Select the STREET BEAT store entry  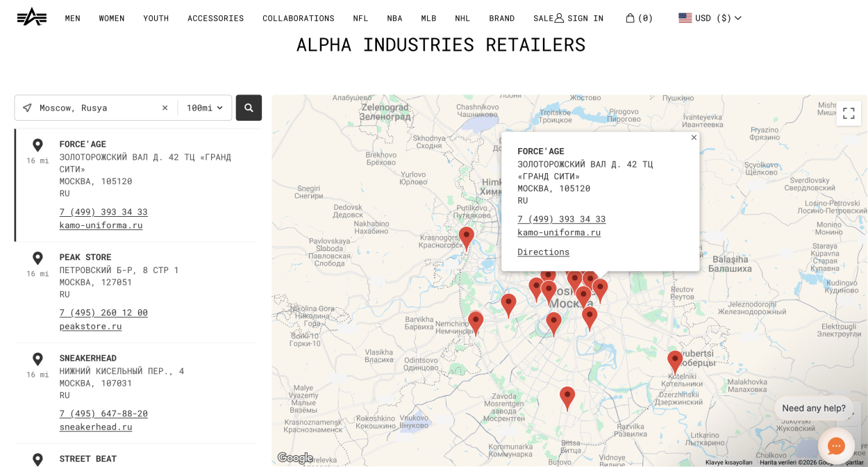click(88, 459)
